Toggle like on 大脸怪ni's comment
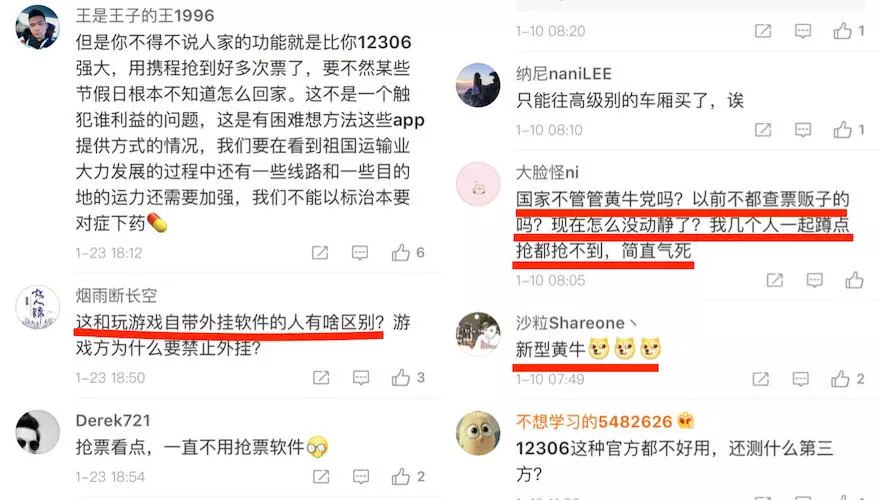This screenshot has height=500, width=880. [855, 280]
